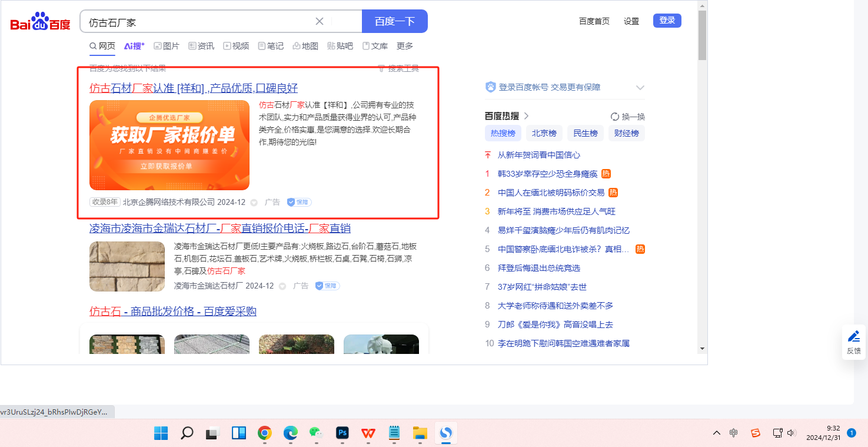
Task: Click the 保障 badge on the 北京企腾 ad
Action: (x=299, y=202)
